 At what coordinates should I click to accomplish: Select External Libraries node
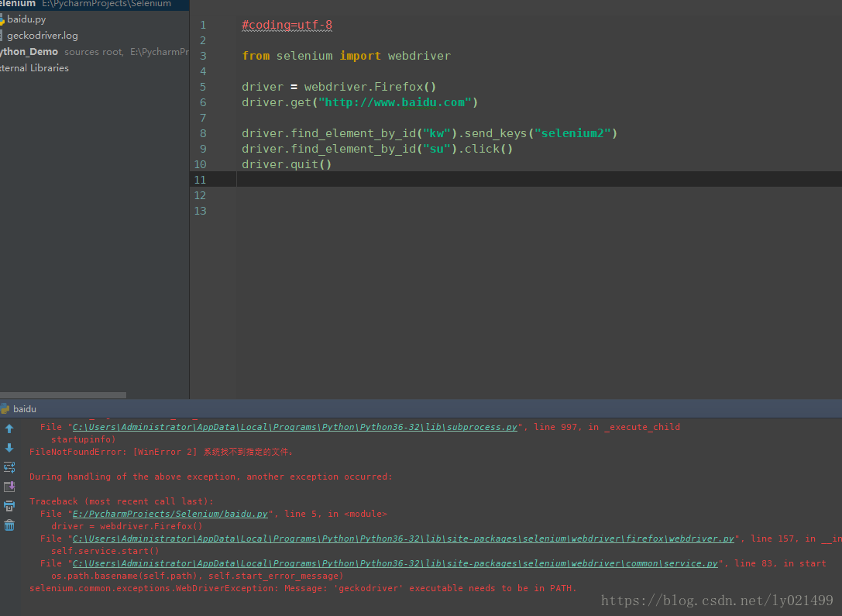(34, 68)
